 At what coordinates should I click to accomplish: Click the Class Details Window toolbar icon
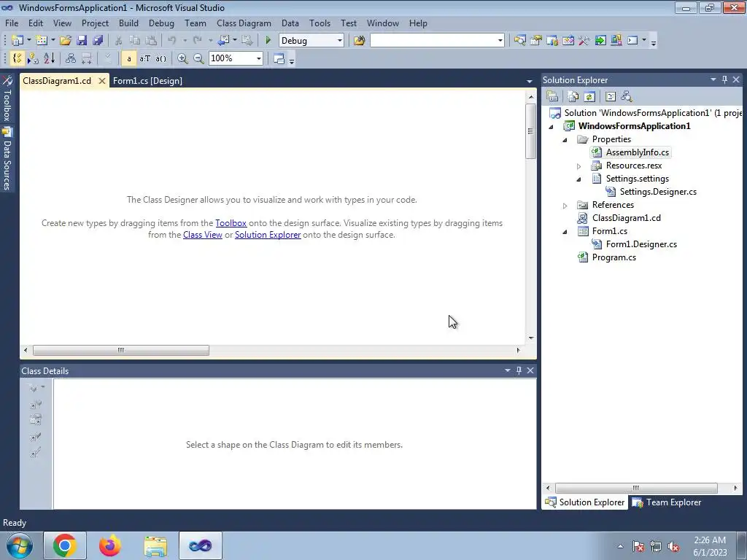pos(279,58)
